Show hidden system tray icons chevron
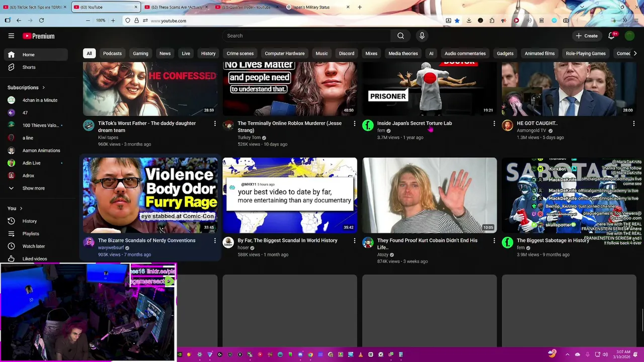Image resolution: width=644 pixels, height=362 pixels. tap(567, 354)
